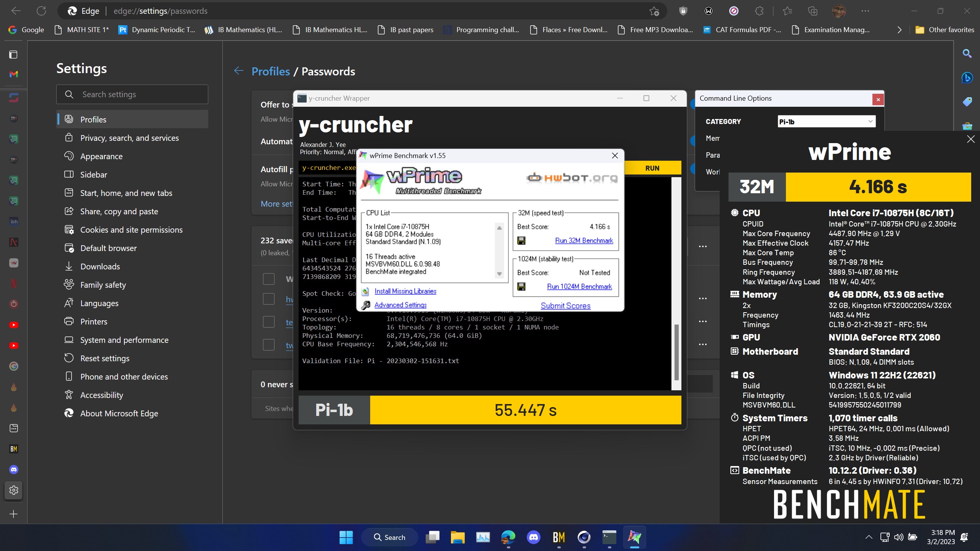Open Bing chat icon in Edge sidebar

[967, 78]
